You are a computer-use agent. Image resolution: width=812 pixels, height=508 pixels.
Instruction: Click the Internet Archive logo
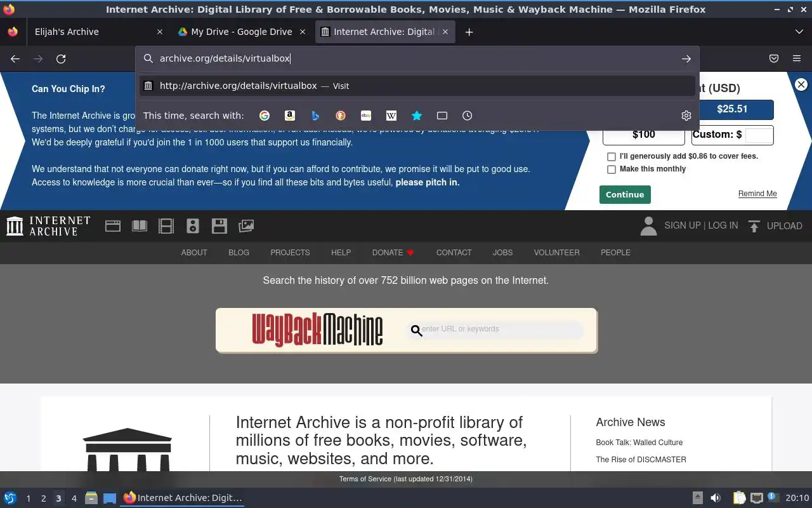point(48,226)
